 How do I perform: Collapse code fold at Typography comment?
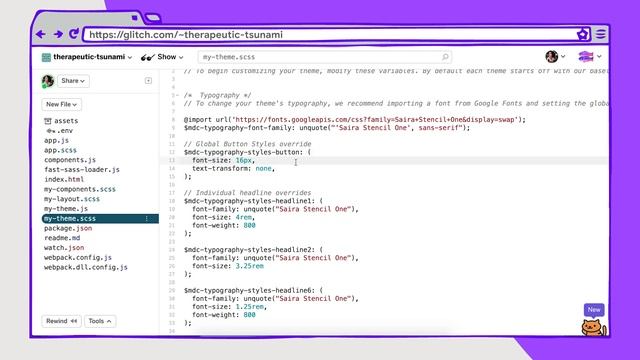(x=177, y=96)
